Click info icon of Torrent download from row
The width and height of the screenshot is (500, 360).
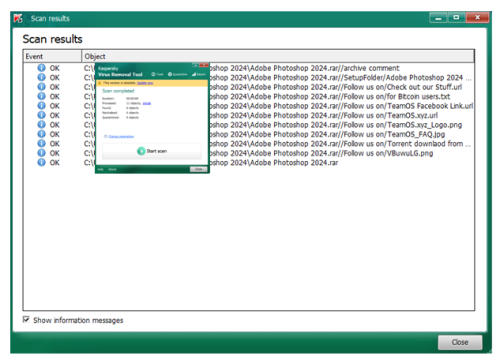[x=41, y=143]
